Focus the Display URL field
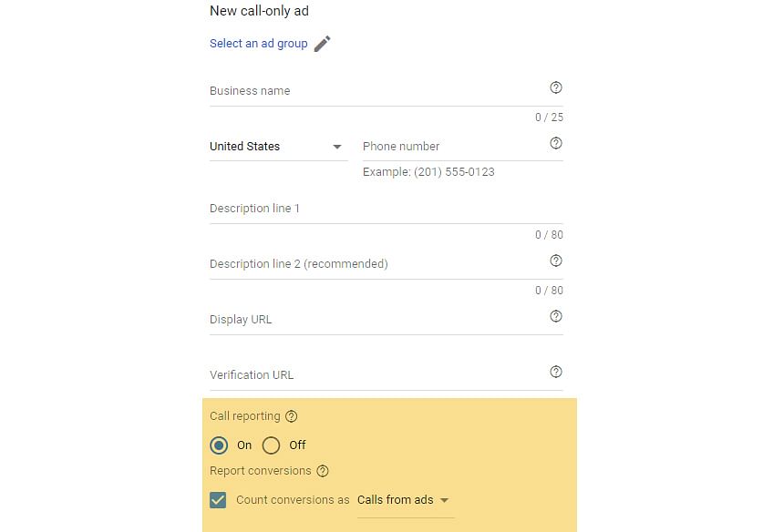773x532 pixels. click(378, 320)
